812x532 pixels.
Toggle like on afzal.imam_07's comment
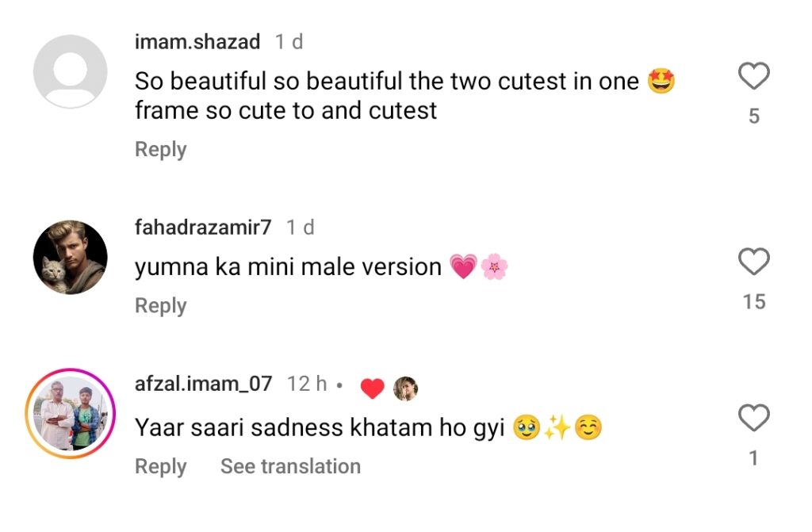coord(753,418)
